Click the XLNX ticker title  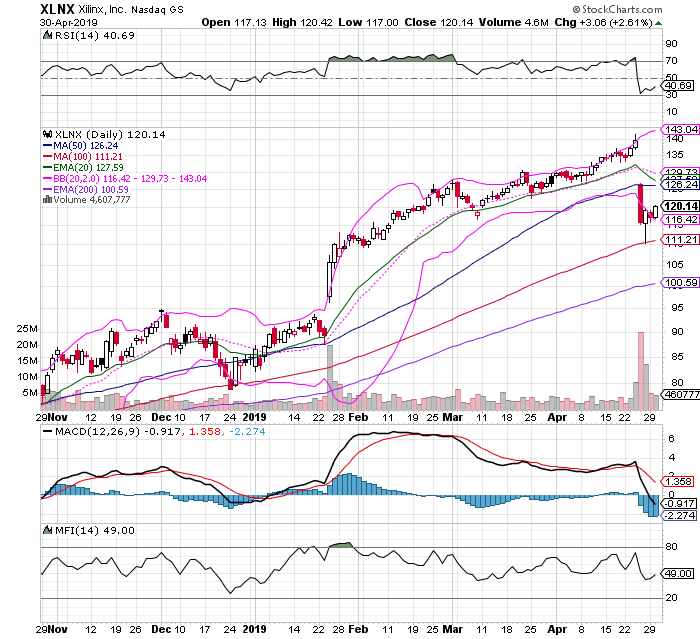pyautogui.click(x=57, y=9)
